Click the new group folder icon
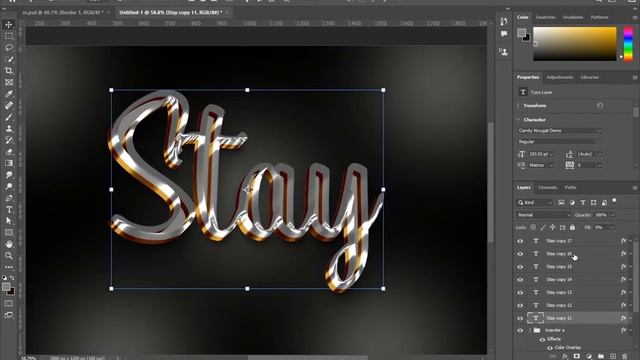The height and width of the screenshot is (360, 640). [601, 356]
